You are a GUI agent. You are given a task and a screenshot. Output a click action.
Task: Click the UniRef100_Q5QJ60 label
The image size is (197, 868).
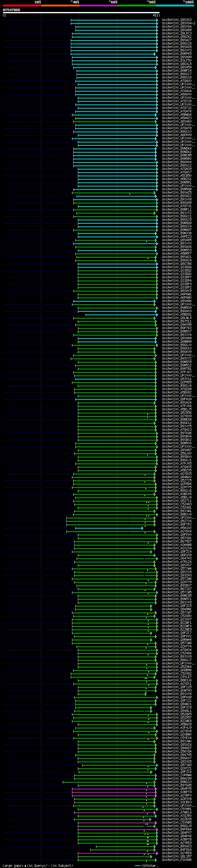tap(177, 453)
